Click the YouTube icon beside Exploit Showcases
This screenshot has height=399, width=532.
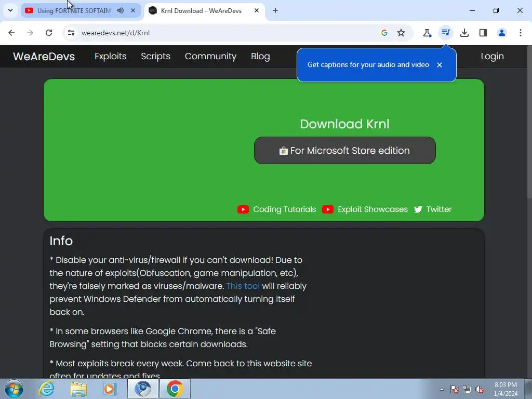click(328, 209)
